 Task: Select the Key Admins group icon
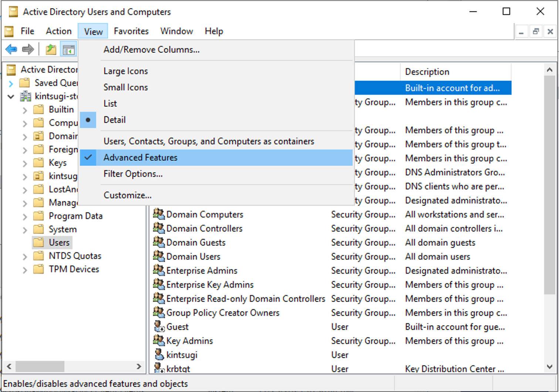tap(159, 341)
